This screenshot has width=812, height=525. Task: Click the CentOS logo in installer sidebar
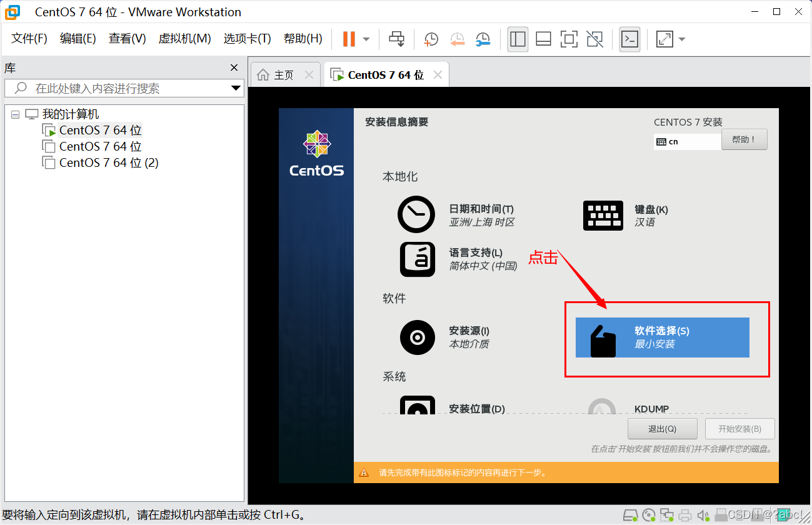click(316, 152)
